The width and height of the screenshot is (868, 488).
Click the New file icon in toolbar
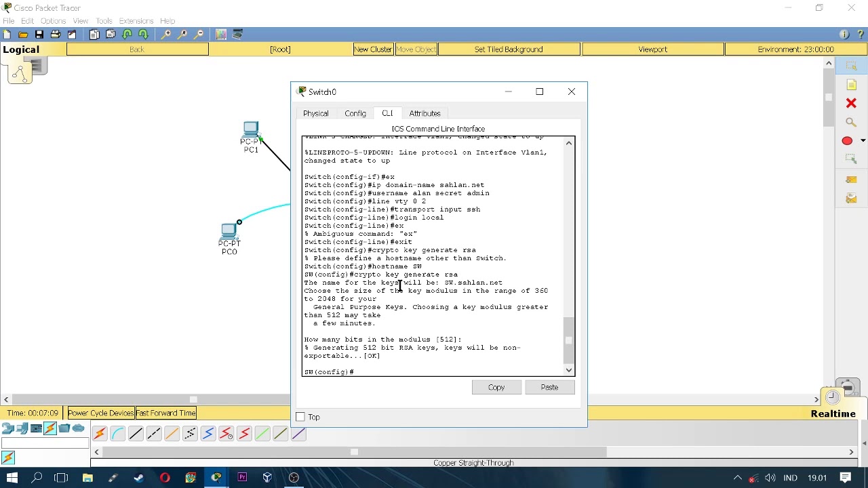tap(7, 35)
